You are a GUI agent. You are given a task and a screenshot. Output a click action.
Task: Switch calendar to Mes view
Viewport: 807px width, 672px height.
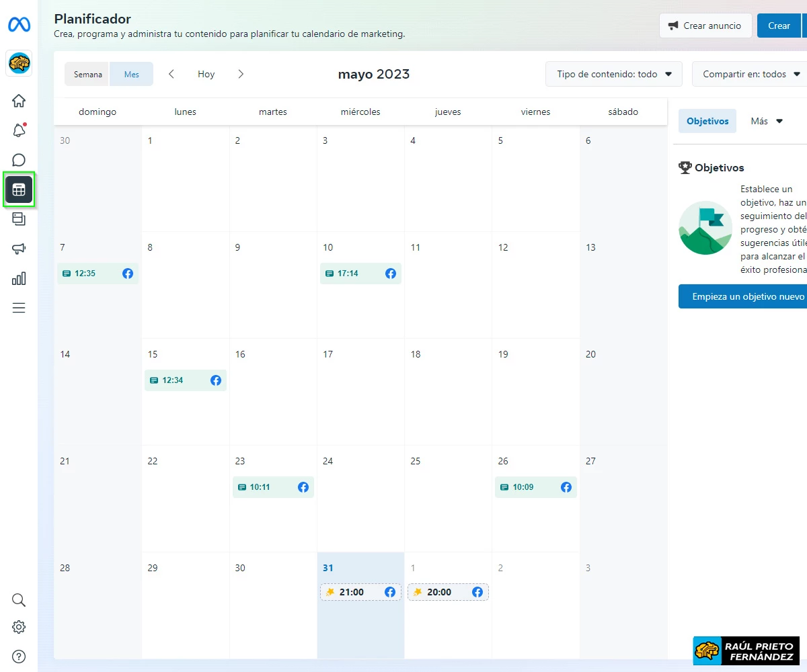pos(132,75)
